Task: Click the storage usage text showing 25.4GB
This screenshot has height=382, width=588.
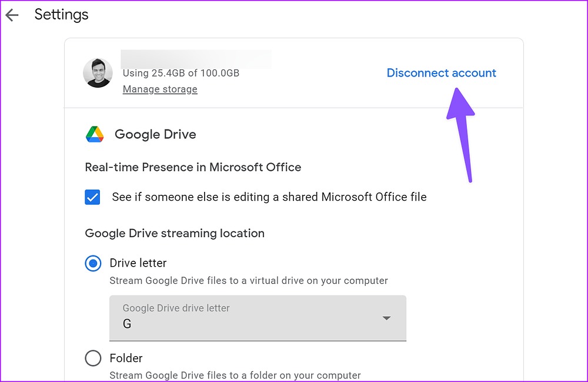Action: click(x=181, y=73)
